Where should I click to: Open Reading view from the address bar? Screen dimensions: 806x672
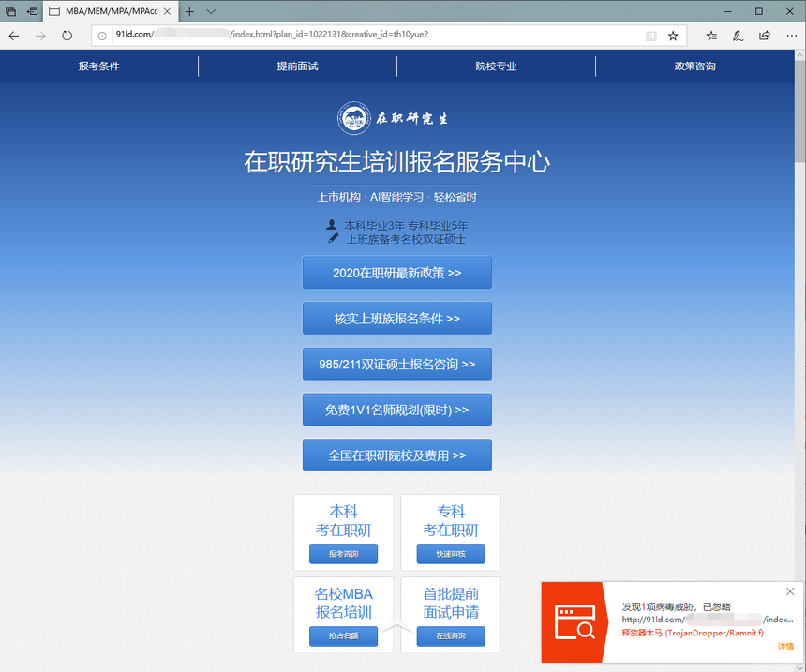click(x=651, y=35)
